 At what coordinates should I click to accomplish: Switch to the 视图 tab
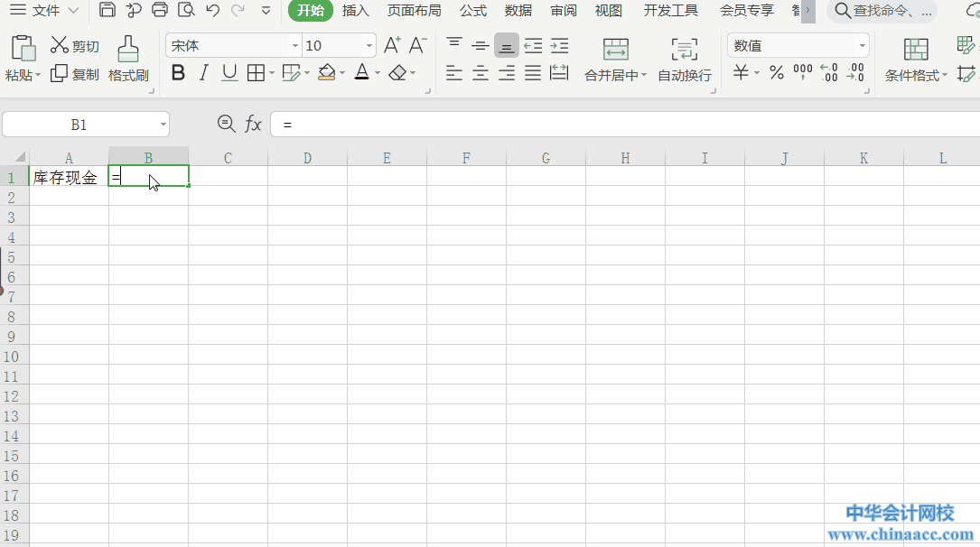pyautogui.click(x=609, y=11)
